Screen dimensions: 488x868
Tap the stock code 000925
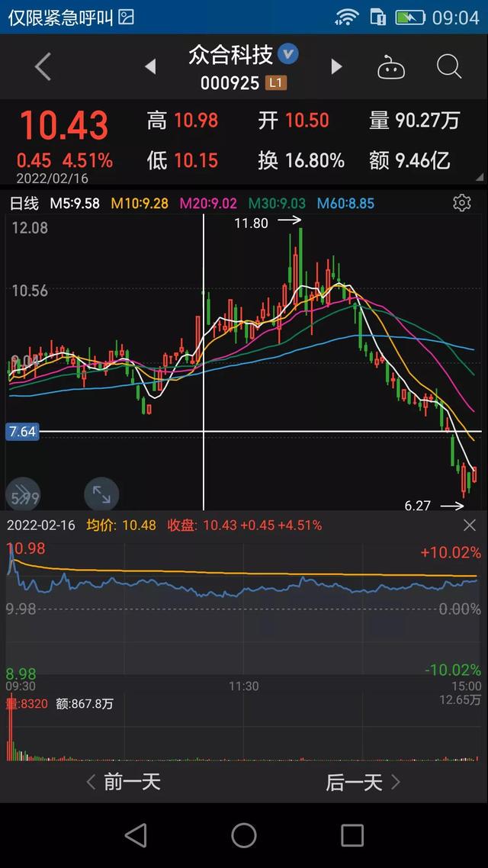[x=230, y=83]
